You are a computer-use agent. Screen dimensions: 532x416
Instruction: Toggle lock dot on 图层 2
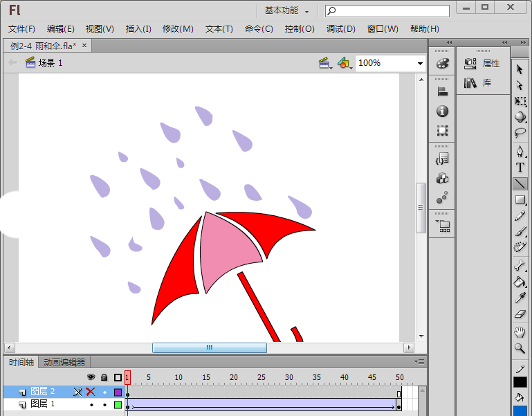pyautogui.click(x=104, y=392)
